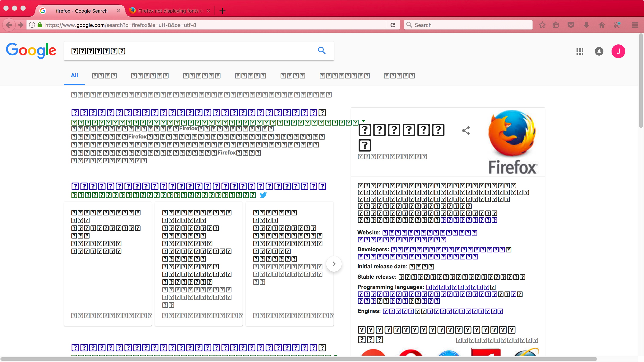Open the downloads arrow icon
The height and width of the screenshot is (362, 644).
586,25
